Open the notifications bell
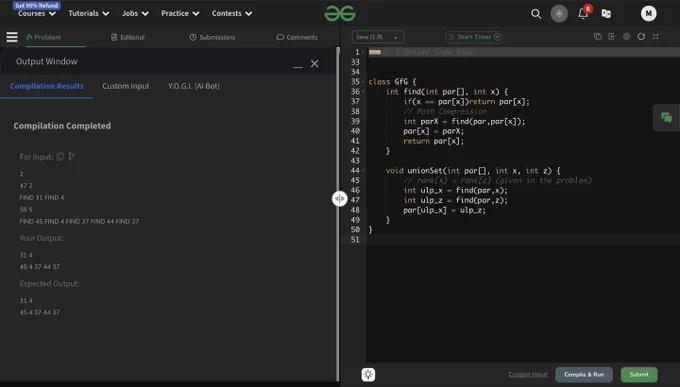The width and height of the screenshot is (680, 387). point(583,13)
